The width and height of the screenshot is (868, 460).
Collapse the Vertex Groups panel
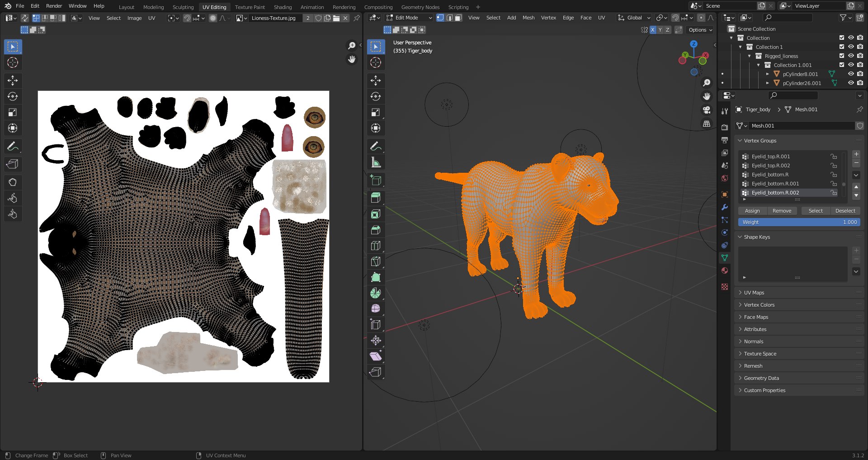760,141
